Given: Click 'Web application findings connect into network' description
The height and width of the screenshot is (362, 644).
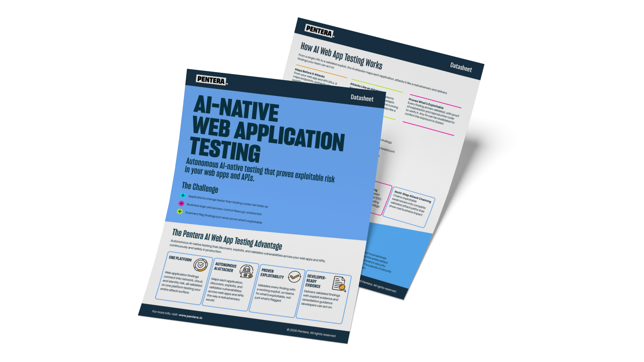Looking at the screenshot, I should pyautogui.click(x=181, y=282).
